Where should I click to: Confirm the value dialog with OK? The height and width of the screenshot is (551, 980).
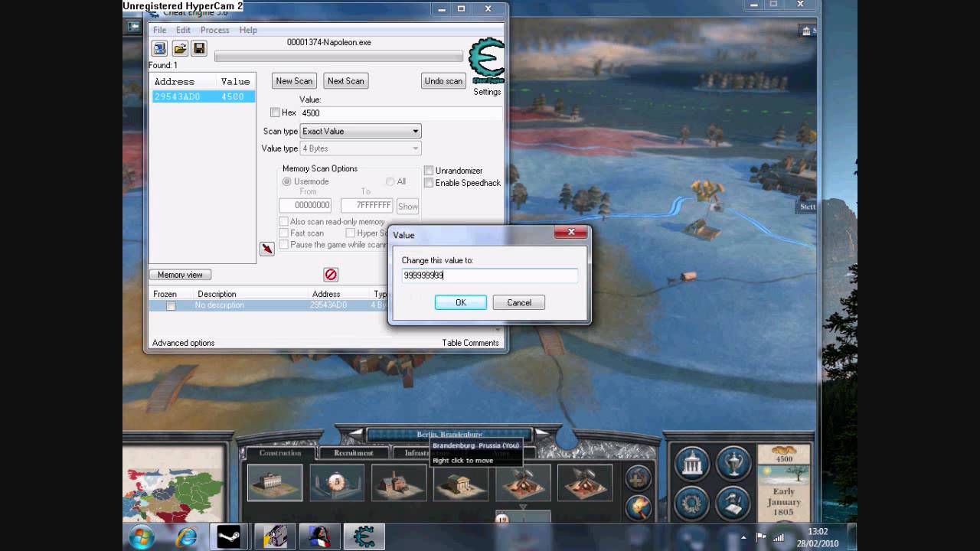click(x=460, y=302)
